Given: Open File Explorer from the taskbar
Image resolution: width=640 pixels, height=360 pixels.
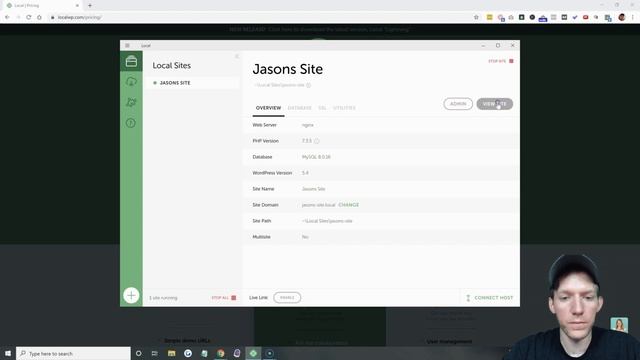Looking at the screenshot, I should [171, 353].
